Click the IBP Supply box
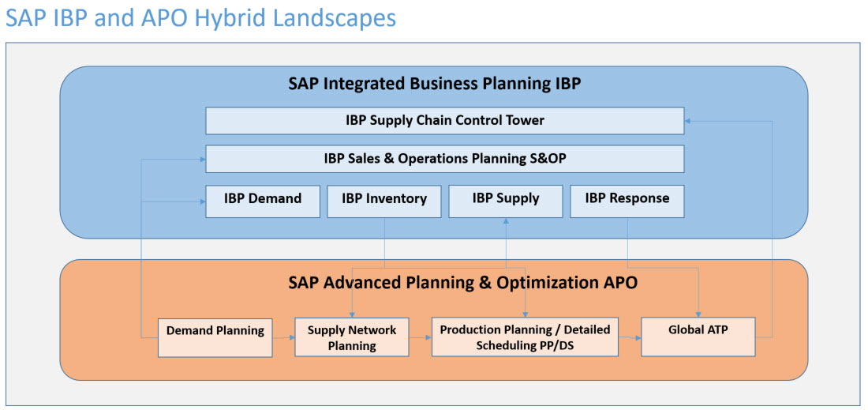 click(505, 201)
